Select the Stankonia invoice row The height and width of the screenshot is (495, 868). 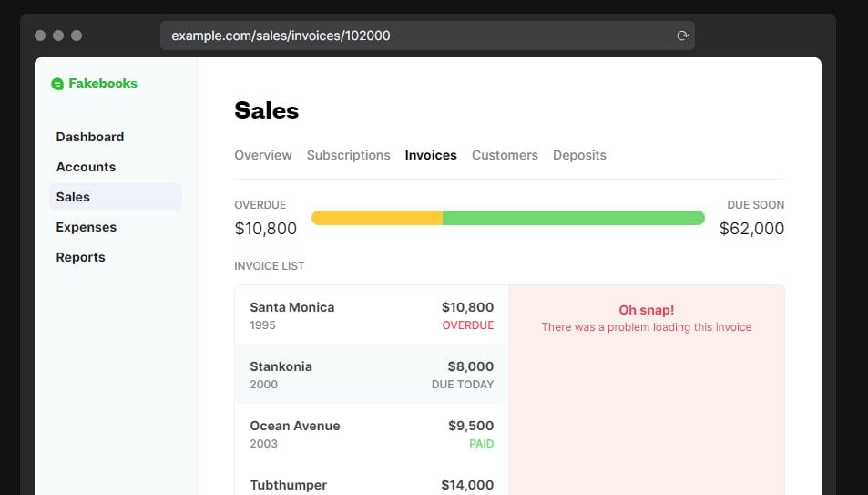coord(372,375)
